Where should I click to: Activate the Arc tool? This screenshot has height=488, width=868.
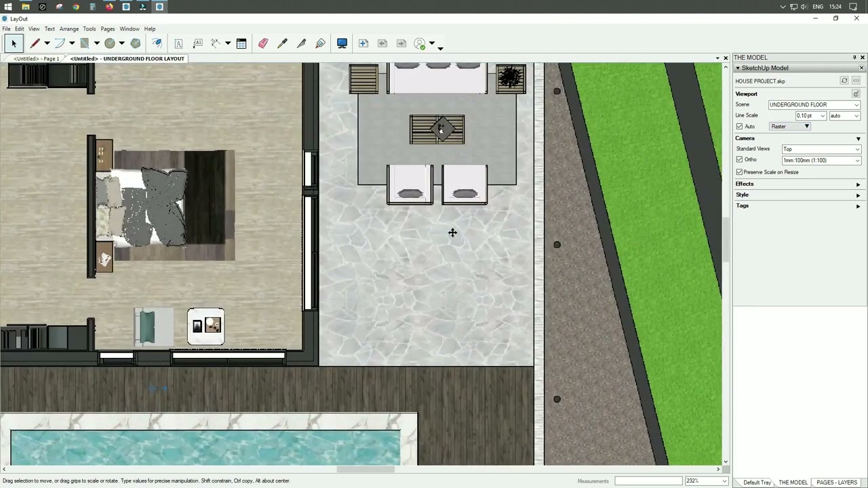pos(60,43)
